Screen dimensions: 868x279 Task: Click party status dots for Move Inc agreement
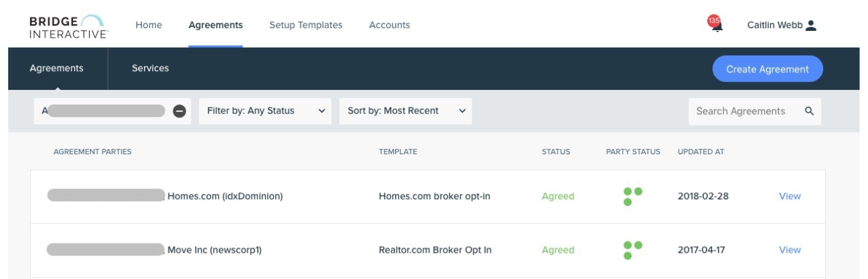(x=632, y=250)
